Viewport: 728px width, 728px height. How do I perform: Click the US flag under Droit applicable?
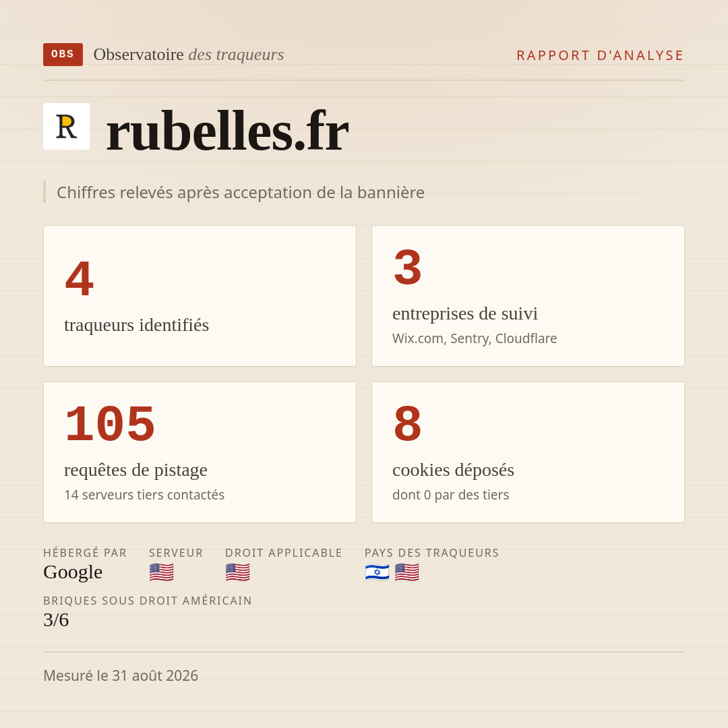[238, 572]
